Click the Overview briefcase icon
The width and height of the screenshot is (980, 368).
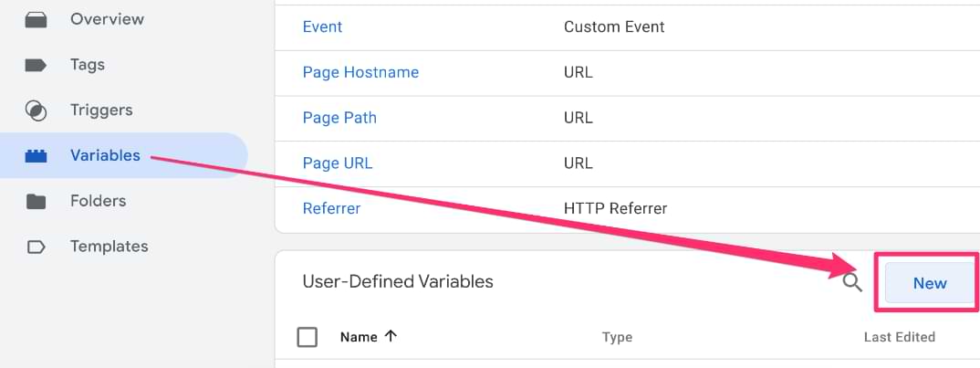36,19
